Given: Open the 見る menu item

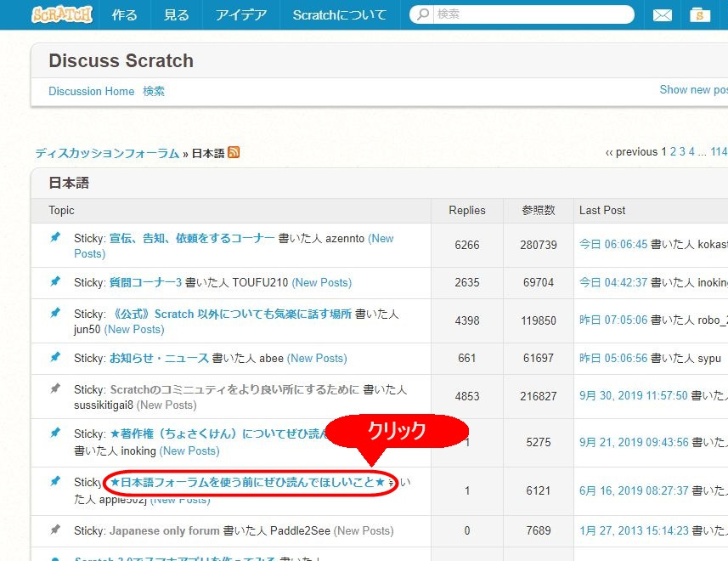Looking at the screenshot, I should (177, 14).
